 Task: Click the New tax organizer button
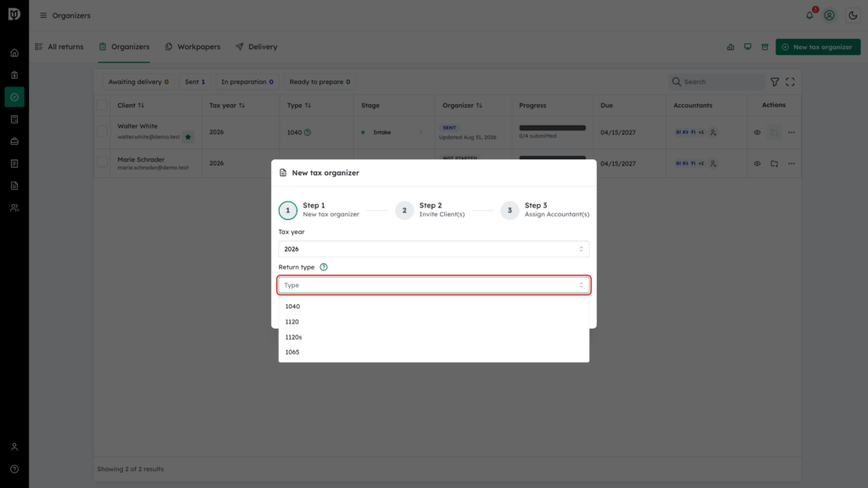(x=818, y=47)
